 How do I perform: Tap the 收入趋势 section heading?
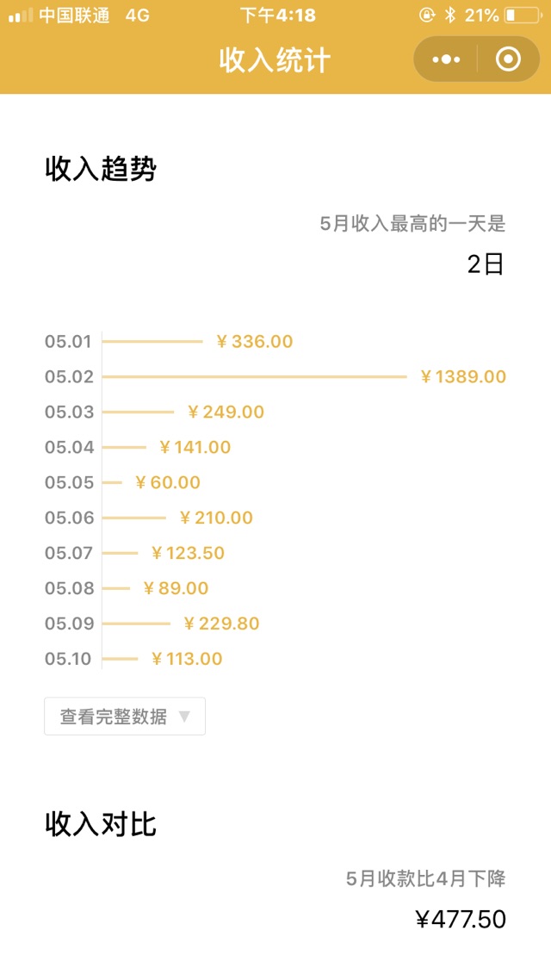(101, 170)
